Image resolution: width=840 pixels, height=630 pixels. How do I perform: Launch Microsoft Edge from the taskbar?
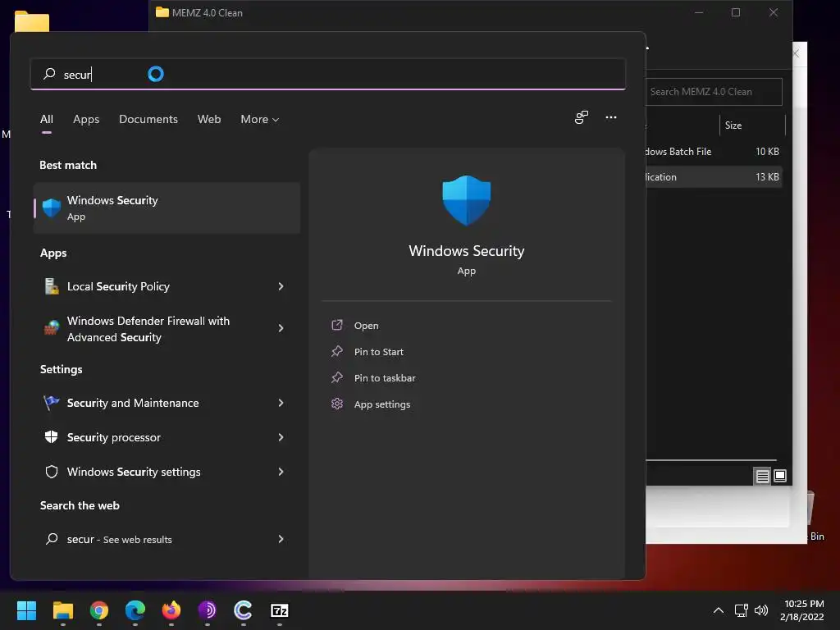click(135, 610)
